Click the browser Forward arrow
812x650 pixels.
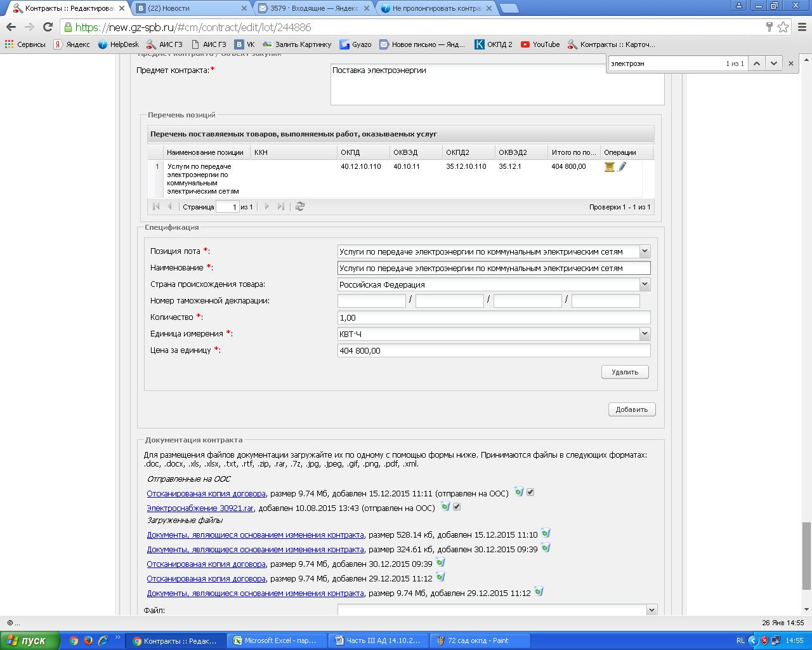pos(29,27)
